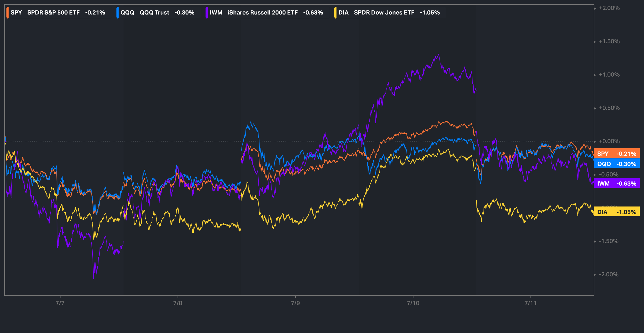The image size is (644, 333).
Task: Click the blue QQQ color bar in legend
Action: [118, 13]
